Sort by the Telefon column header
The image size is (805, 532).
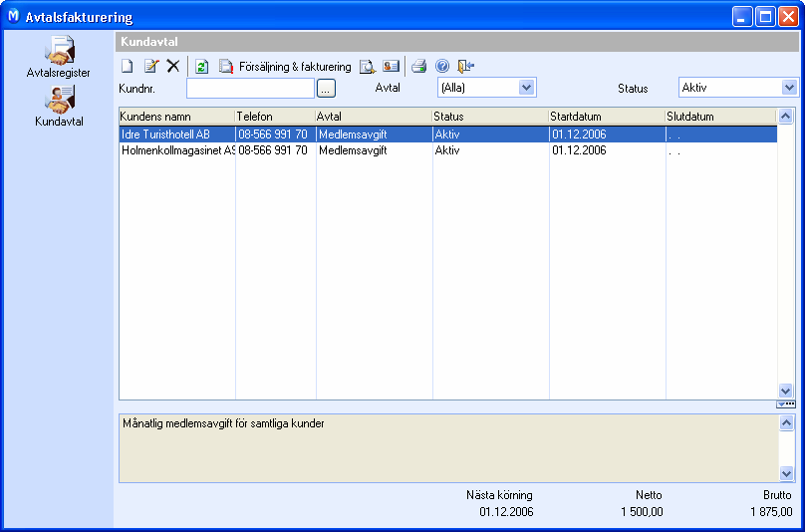coord(275,117)
